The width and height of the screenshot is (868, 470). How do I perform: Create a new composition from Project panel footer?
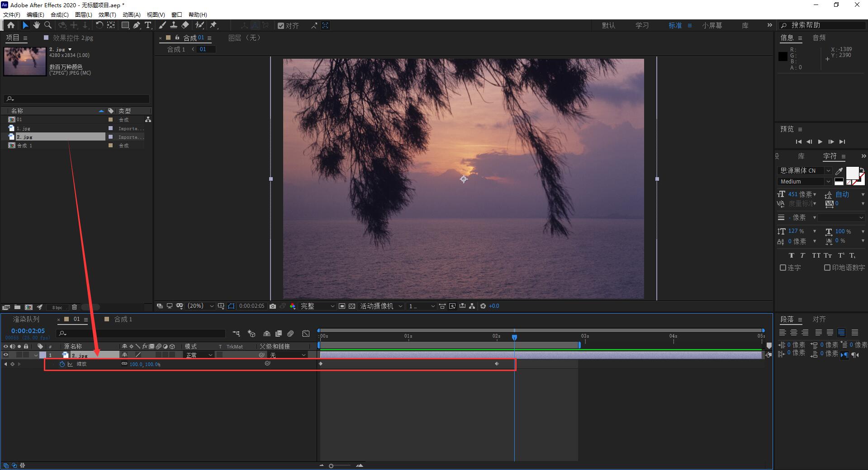(x=28, y=307)
